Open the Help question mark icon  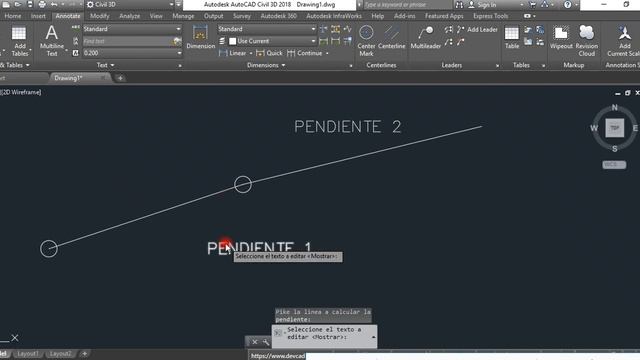[567, 4]
